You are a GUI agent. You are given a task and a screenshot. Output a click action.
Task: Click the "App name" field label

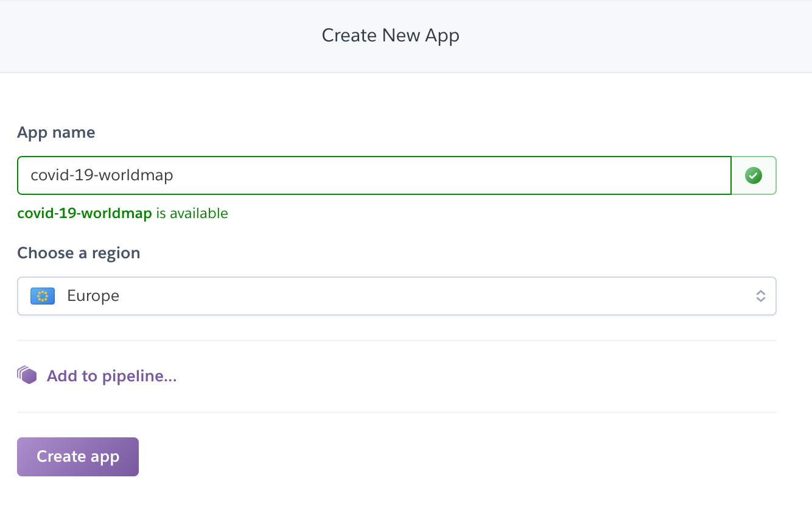56,132
